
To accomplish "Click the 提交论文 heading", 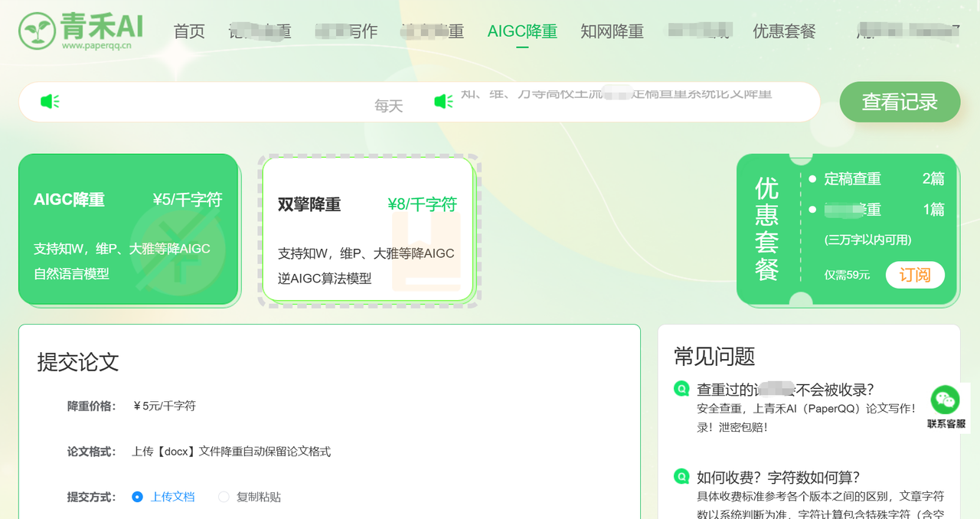I will tap(78, 362).
